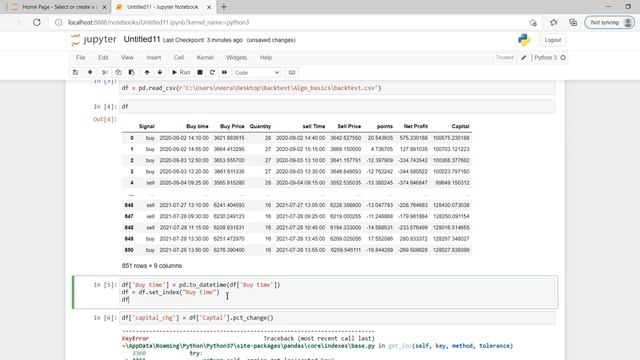Click into the In [5] to_datetime cell

(337, 292)
